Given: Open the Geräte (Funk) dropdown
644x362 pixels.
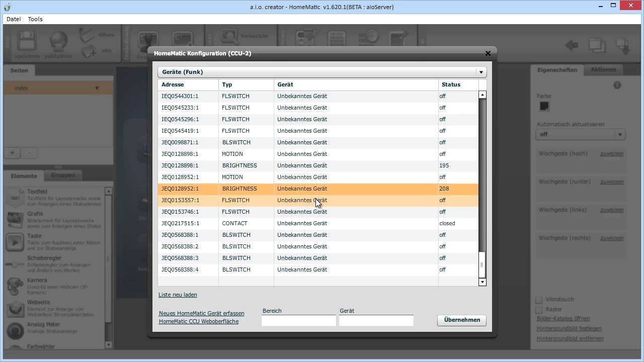Looking at the screenshot, I should pos(481,72).
